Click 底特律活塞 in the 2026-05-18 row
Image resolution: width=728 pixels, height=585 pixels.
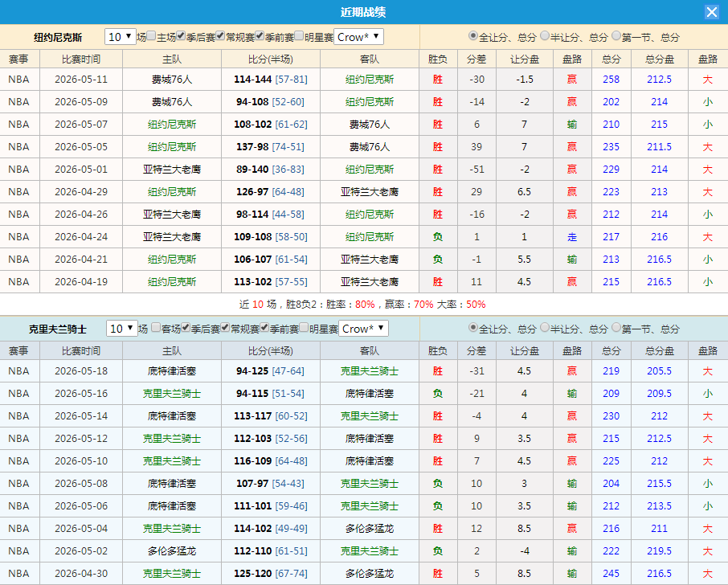point(172,371)
